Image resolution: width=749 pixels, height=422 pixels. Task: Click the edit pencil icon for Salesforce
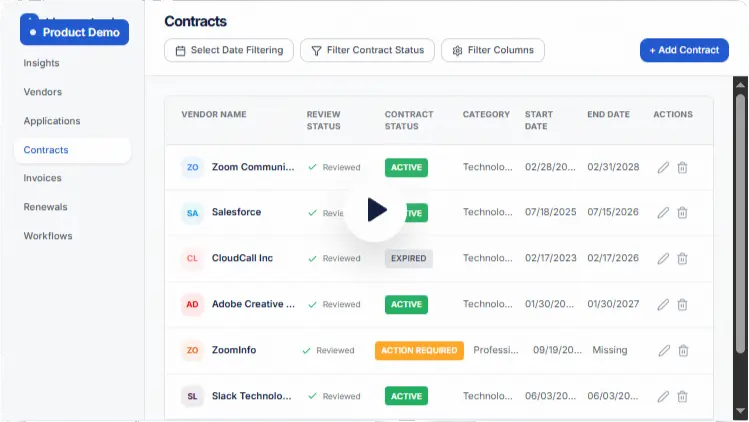coord(663,213)
